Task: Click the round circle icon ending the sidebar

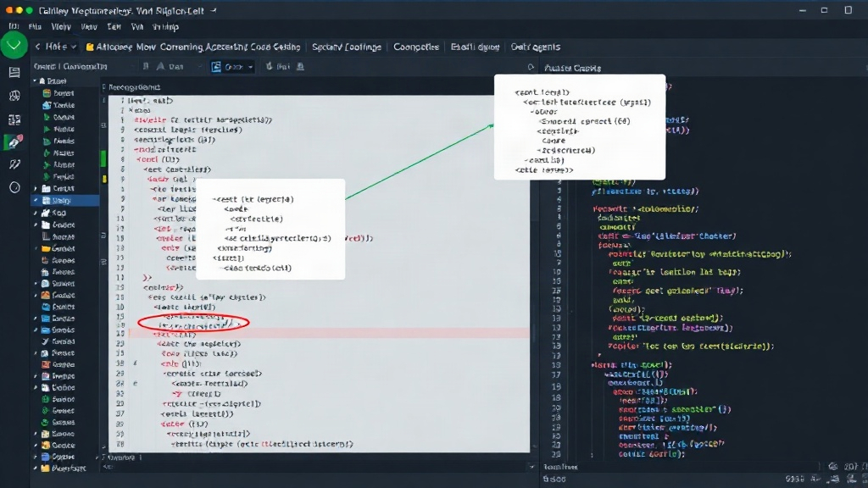Action: point(14,187)
